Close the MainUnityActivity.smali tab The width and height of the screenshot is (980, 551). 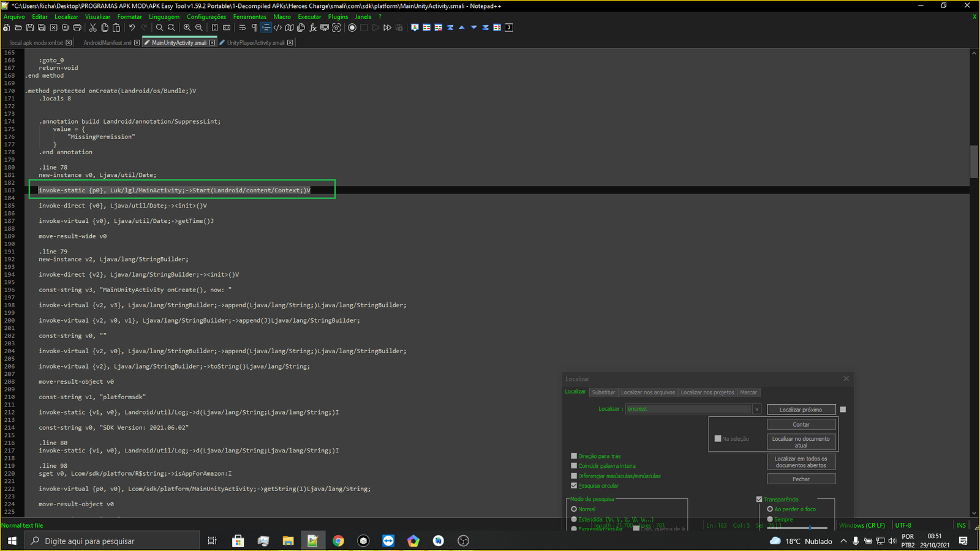(213, 43)
